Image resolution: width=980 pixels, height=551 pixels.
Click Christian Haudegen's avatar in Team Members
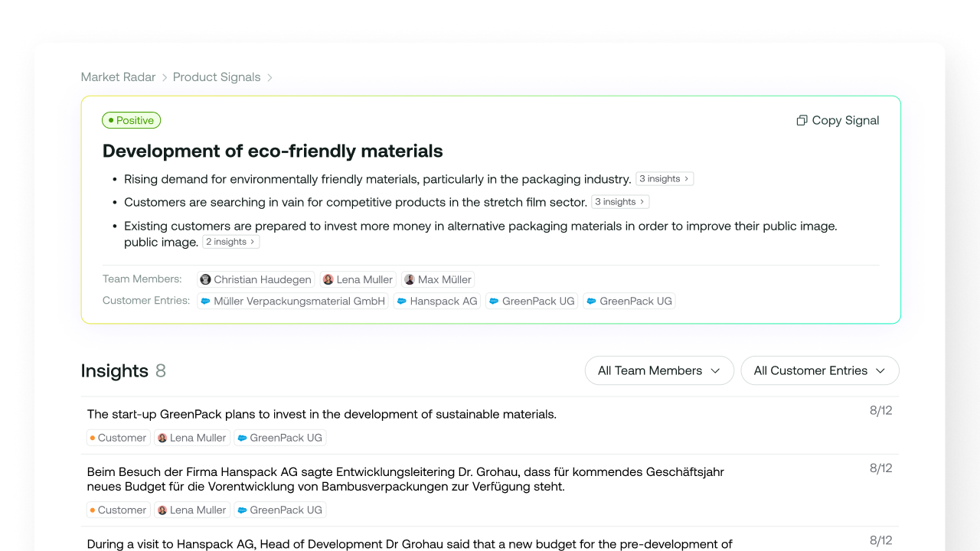pos(205,279)
